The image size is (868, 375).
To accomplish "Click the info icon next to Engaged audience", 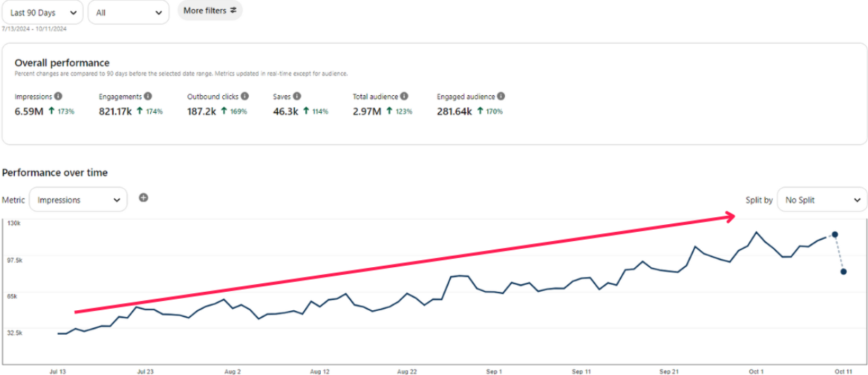I will tap(501, 97).
